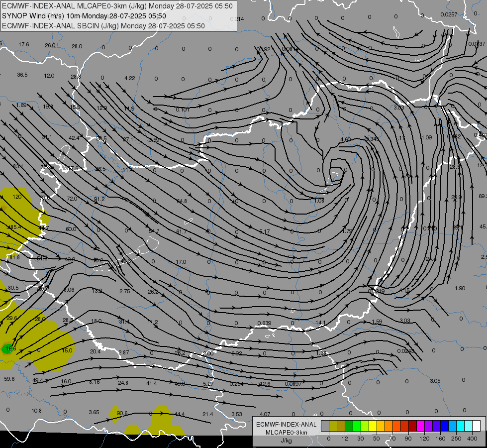This screenshot has width=487, height=448.
Task: Select the map value '2.87'
Action: click(123, 352)
